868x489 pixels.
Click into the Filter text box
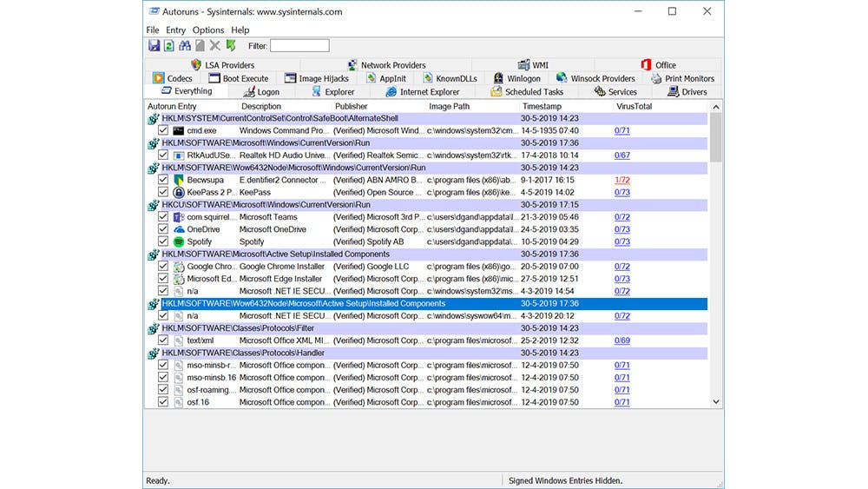[299, 45]
